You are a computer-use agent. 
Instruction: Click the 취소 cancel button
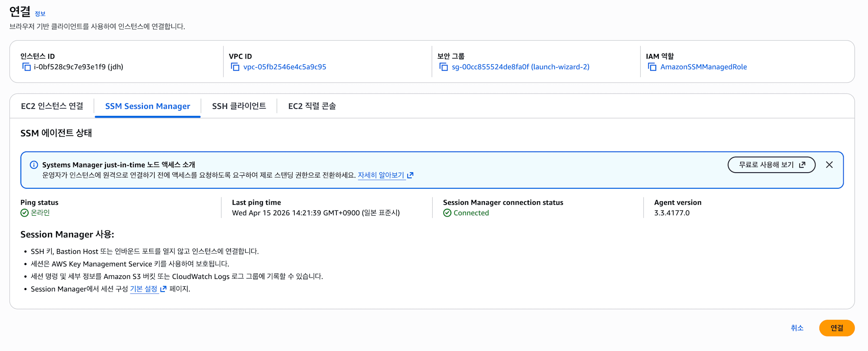pos(797,328)
